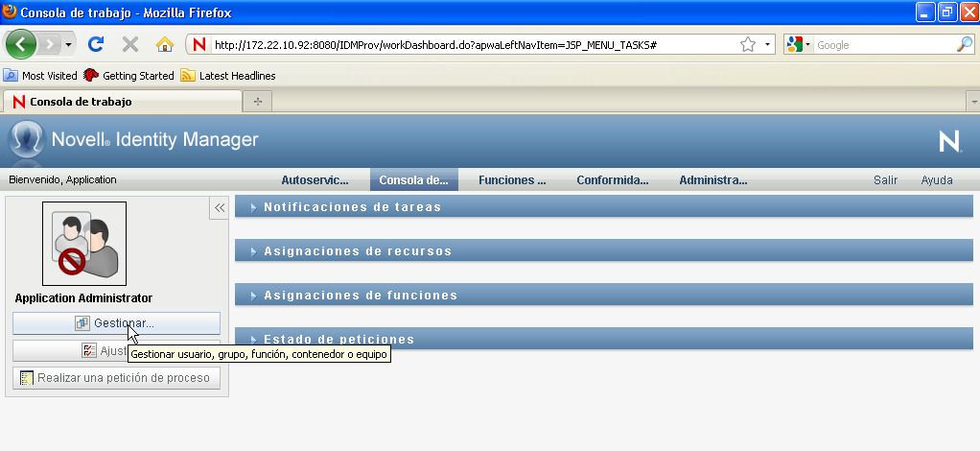Switch to the Autoservic... tab
This screenshot has width=980, height=451.
[315, 180]
